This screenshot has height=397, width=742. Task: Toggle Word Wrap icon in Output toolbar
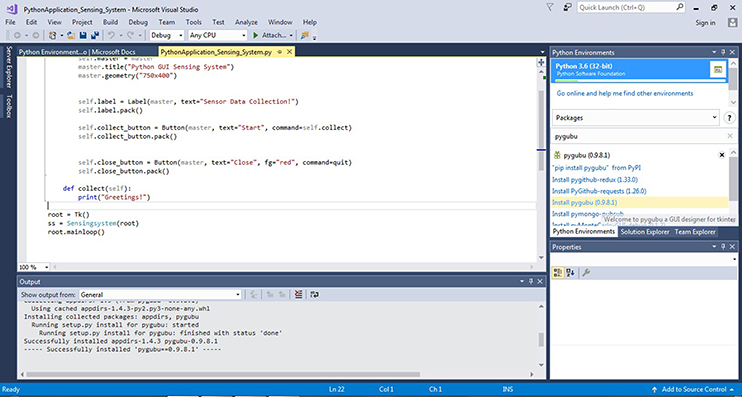(x=314, y=294)
